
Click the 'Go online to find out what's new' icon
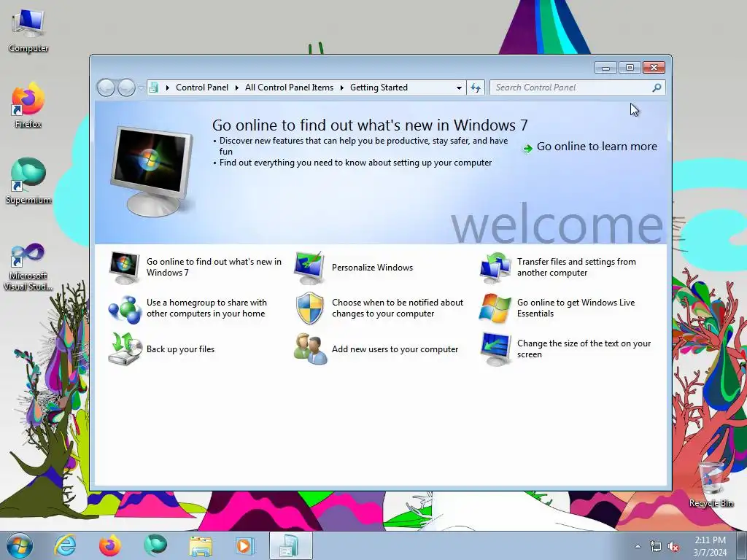click(124, 267)
